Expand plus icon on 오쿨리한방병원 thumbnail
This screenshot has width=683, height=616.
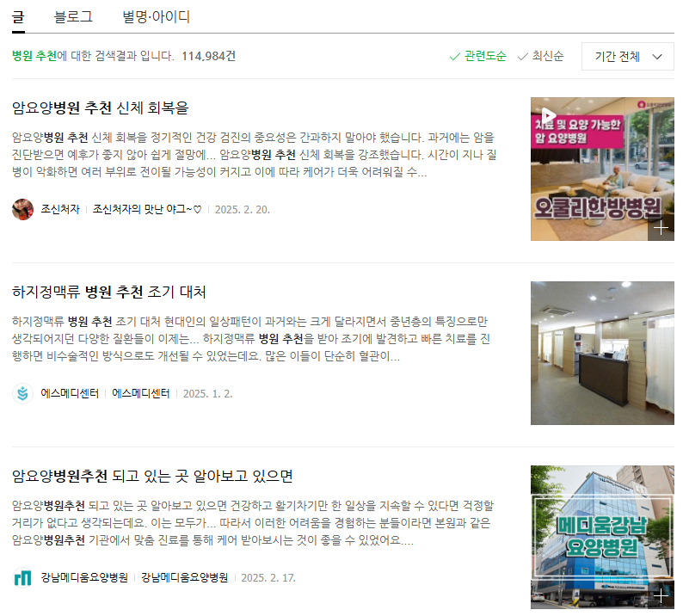pos(661,228)
